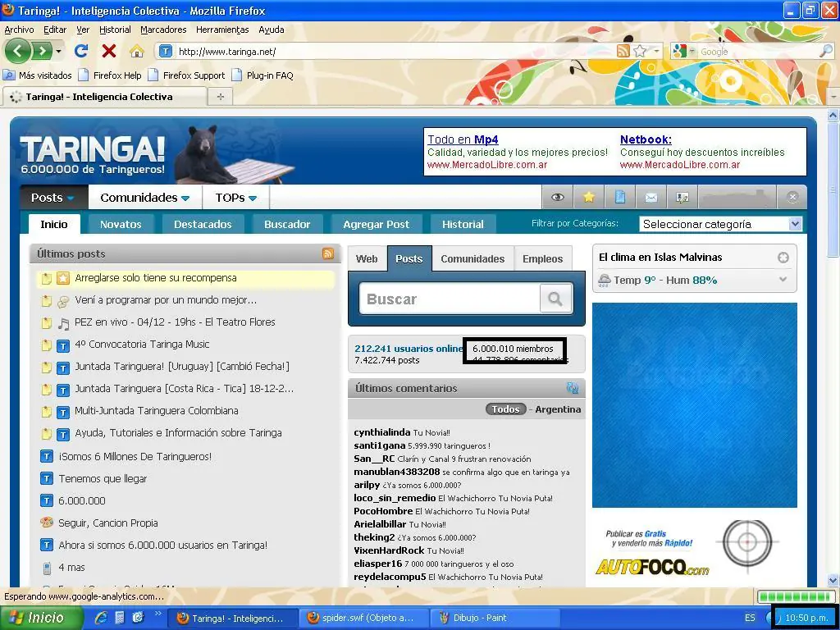Open the Herramientas menu
The height and width of the screenshot is (630, 840).
[222, 30]
